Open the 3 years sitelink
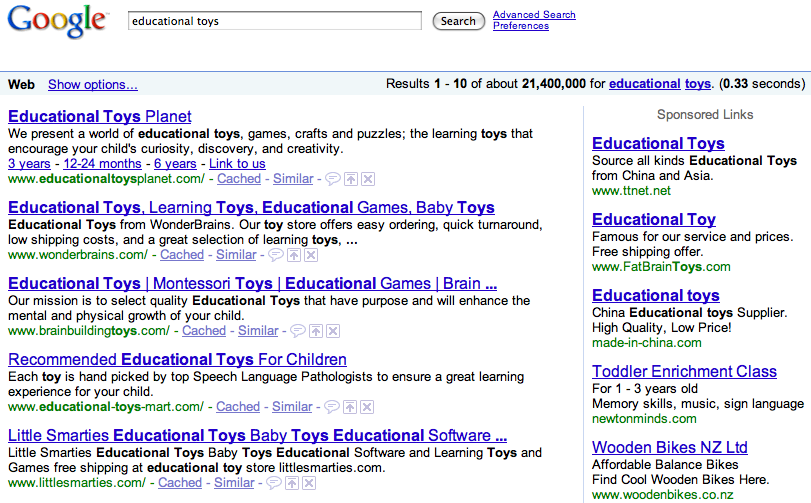The image size is (811, 503). [29, 164]
